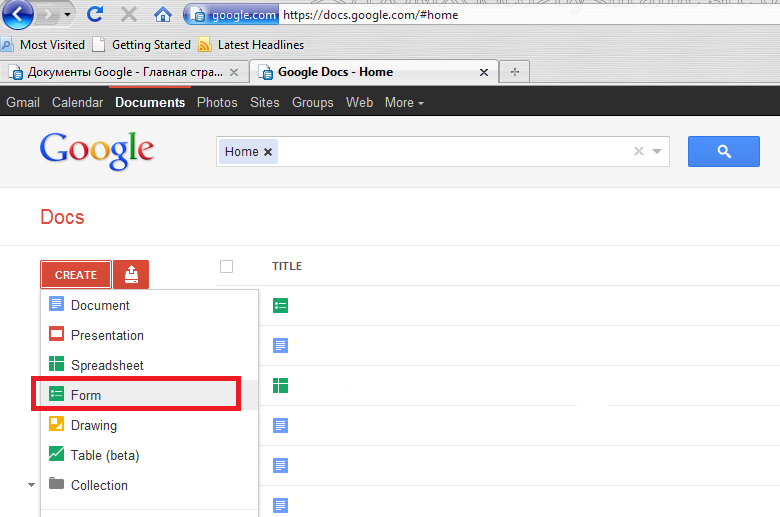Open a new browser tab
Image resolution: width=780 pixels, height=517 pixels.
pyautogui.click(x=514, y=72)
